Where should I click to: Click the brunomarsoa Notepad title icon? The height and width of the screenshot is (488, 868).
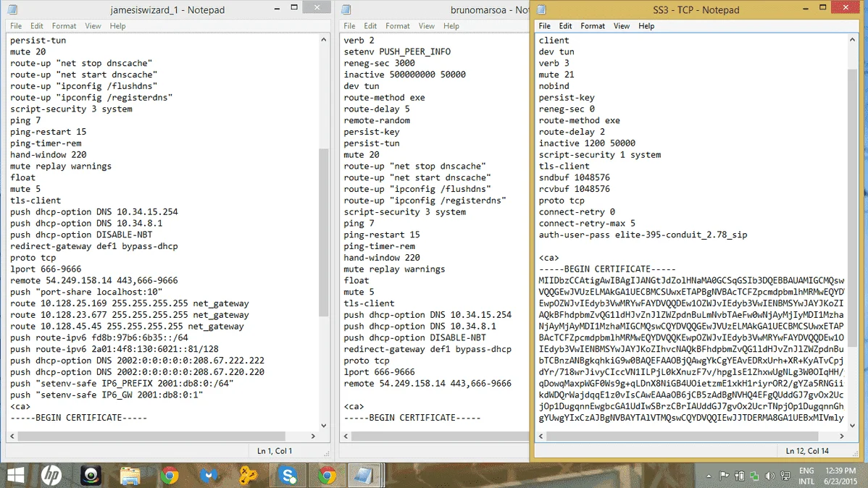[346, 9]
